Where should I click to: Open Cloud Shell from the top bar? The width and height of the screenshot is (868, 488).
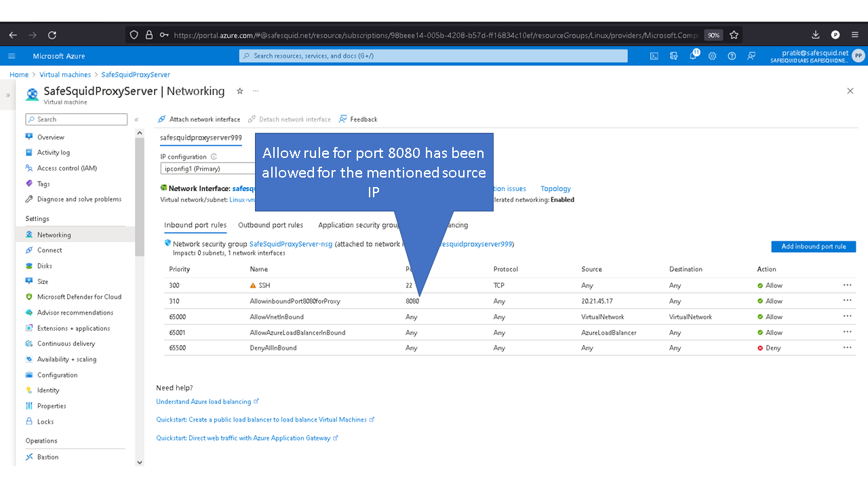(x=654, y=56)
